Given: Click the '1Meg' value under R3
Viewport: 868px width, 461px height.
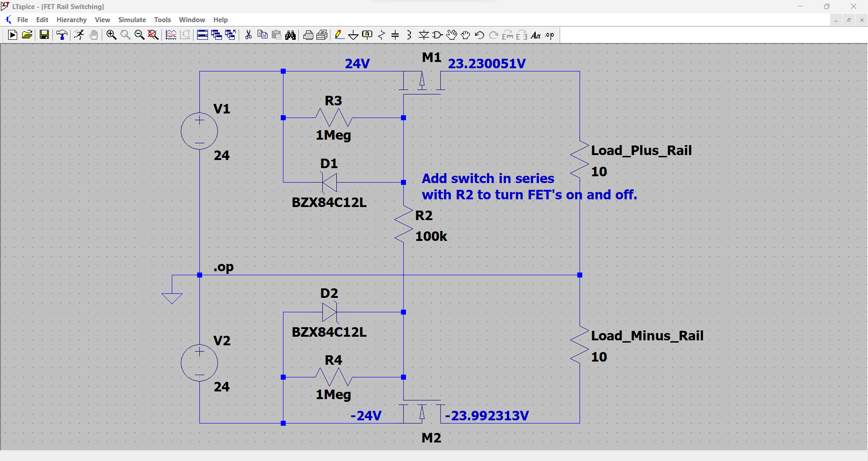Looking at the screenshot, I should tap(333, 135).
